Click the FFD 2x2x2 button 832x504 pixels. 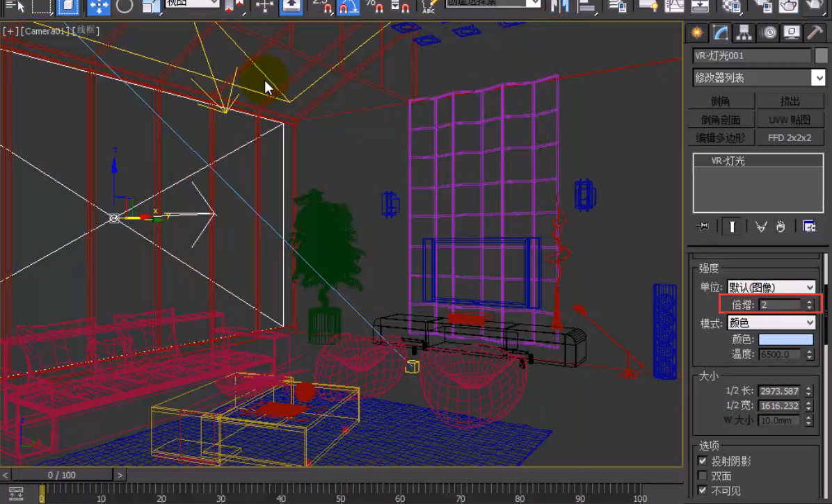[x=790, y=138]
